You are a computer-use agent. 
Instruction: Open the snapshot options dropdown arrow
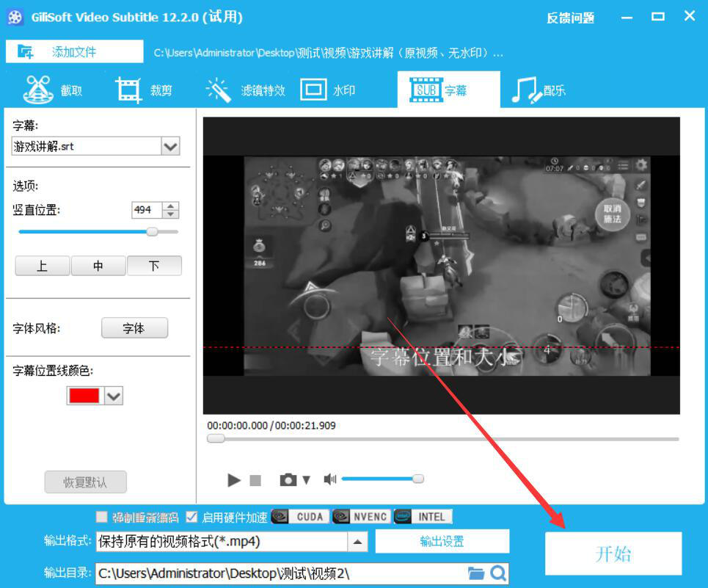click(307, 480)
